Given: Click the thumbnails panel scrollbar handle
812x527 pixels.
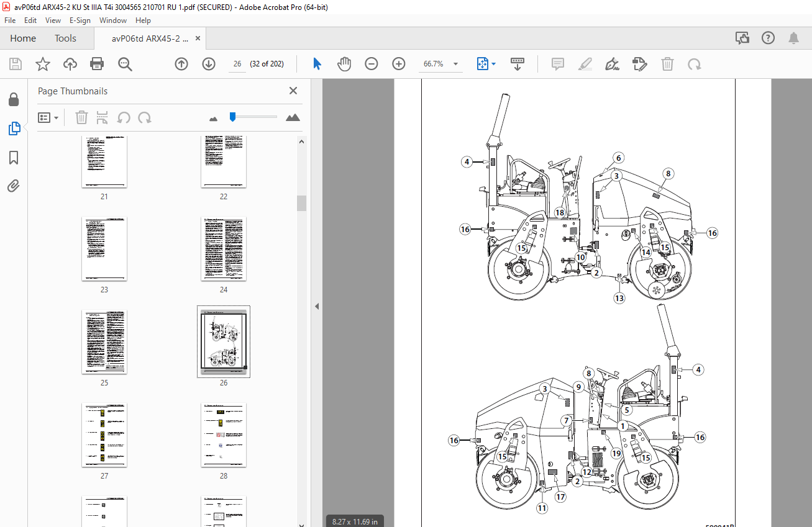Looking at the screenshot, I should (x=302, y=203).
